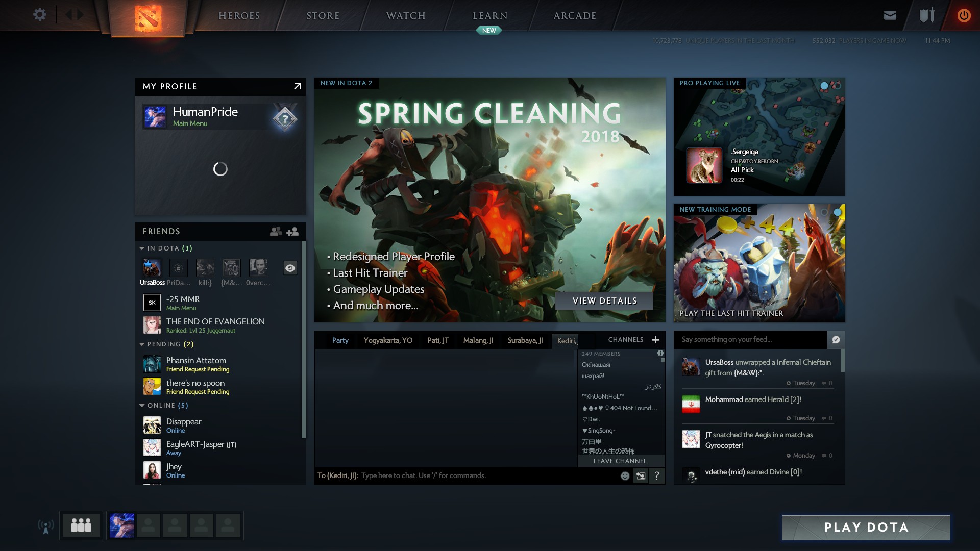
Task: Select second carousel dot on Pro Playing Live
Action: pos(837,86)
